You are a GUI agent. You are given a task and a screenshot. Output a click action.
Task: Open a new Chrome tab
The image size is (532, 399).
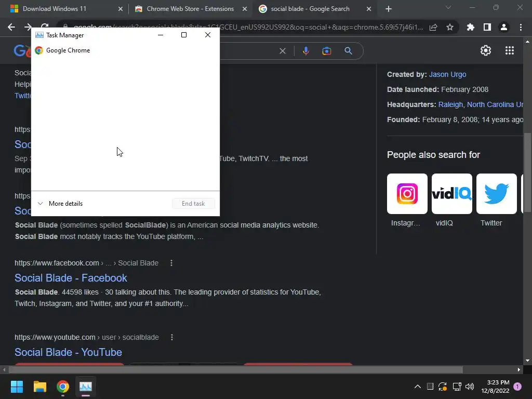point(389,9)
